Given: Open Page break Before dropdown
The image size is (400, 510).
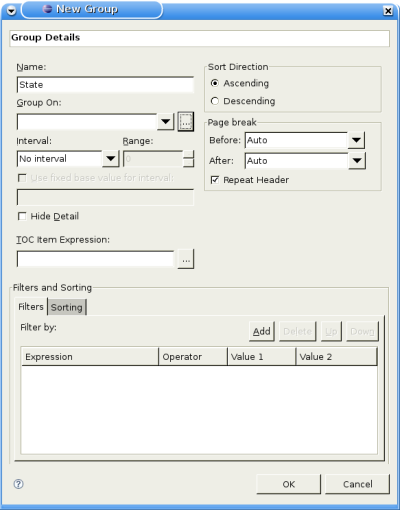Looking at the screenshot, I should click(356, 140).
